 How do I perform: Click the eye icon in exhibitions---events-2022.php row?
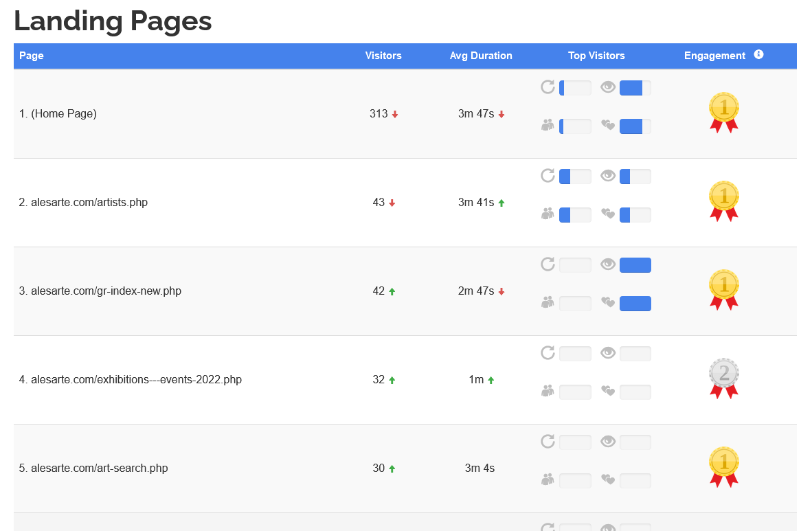(x=608, y=353)
